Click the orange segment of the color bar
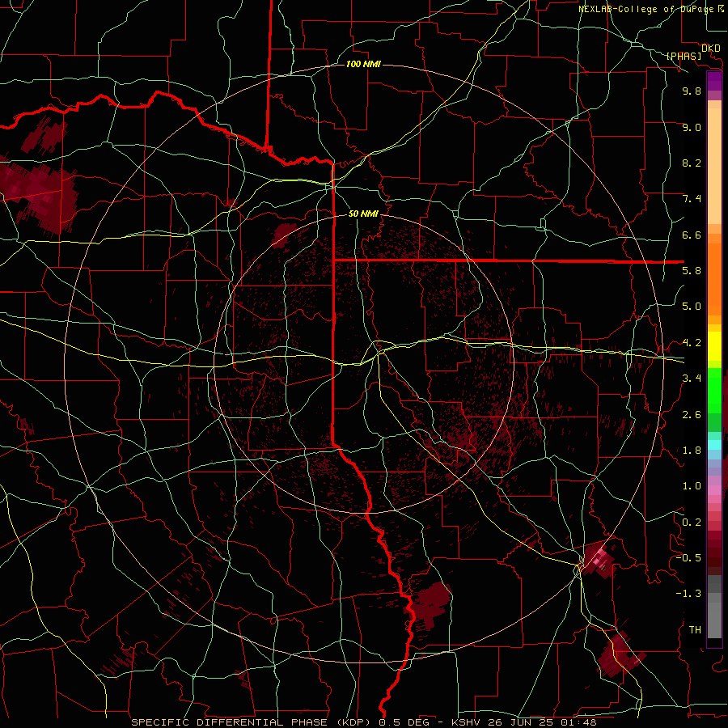 714,280
